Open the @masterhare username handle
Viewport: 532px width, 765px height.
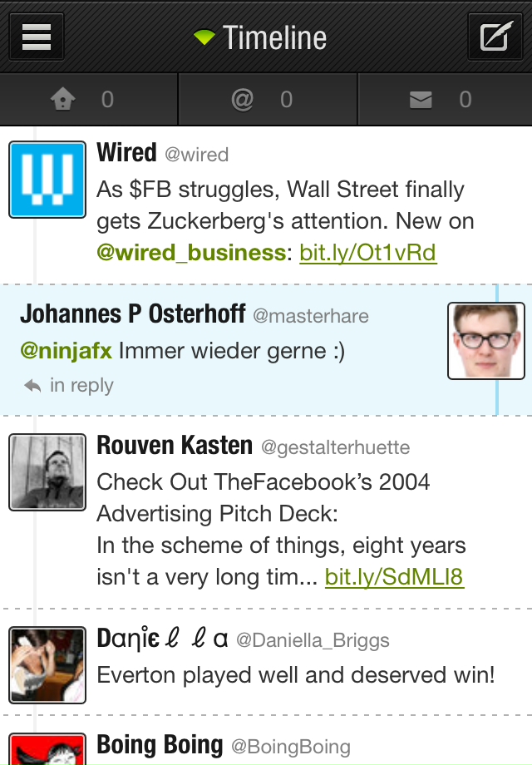click(x=311, y=316)
